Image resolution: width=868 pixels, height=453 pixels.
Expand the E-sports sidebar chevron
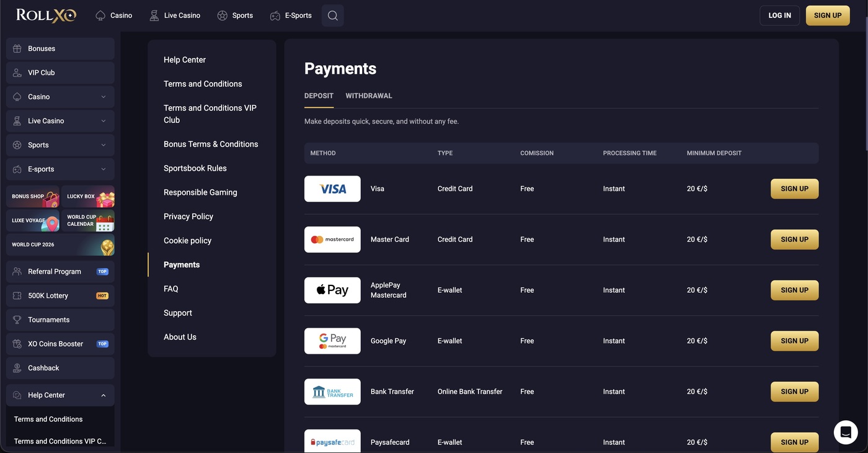click(x=104, y=169)
